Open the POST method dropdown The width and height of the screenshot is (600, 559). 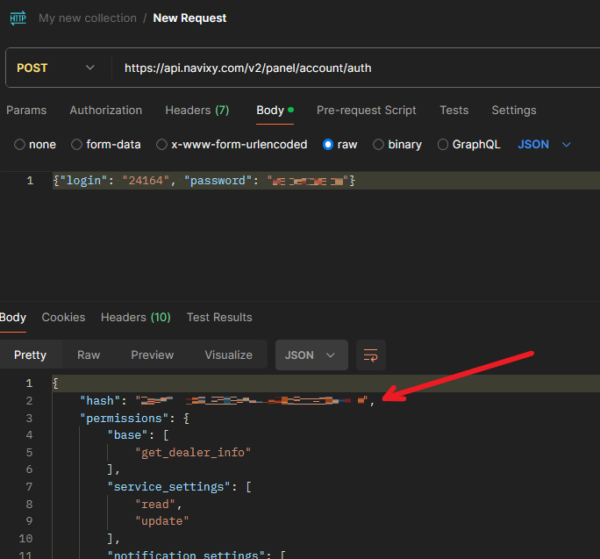(56, 68)
